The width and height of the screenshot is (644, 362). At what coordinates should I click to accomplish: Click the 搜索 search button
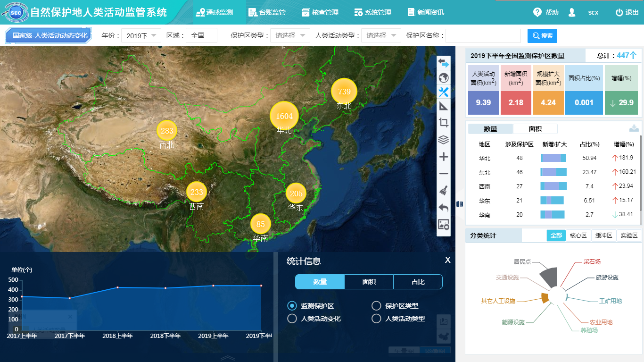[x=542, y=36]
